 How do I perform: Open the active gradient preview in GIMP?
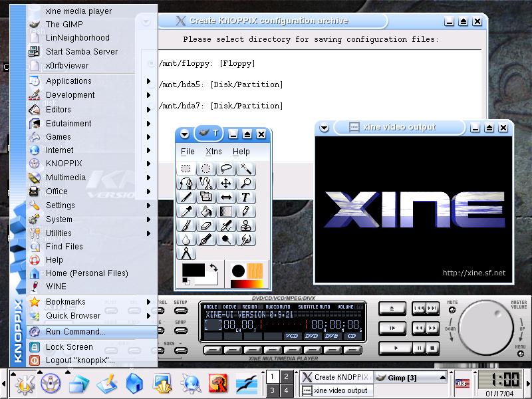click(247, 284)
